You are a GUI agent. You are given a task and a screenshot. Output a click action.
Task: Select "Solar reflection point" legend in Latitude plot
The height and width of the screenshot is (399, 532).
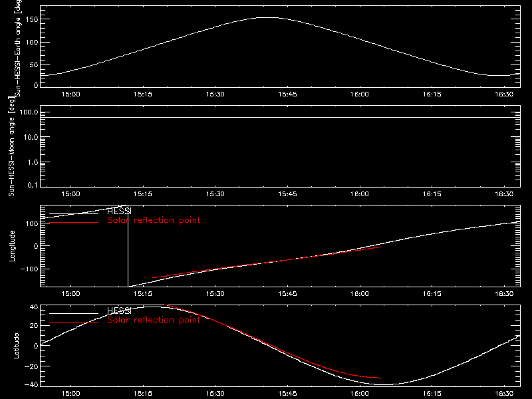click(154, 320)
